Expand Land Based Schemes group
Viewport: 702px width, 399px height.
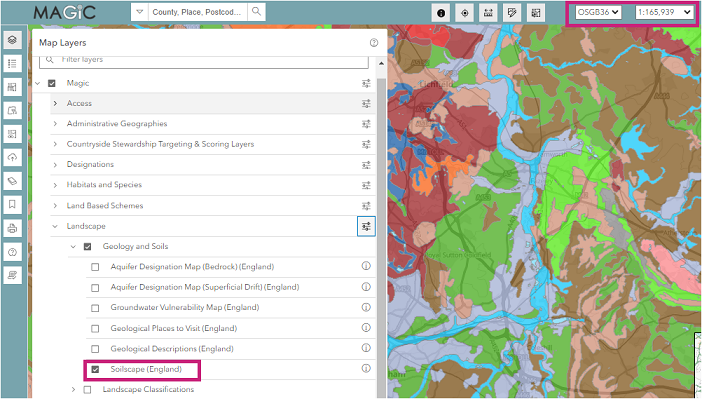(x=55, y=206)
